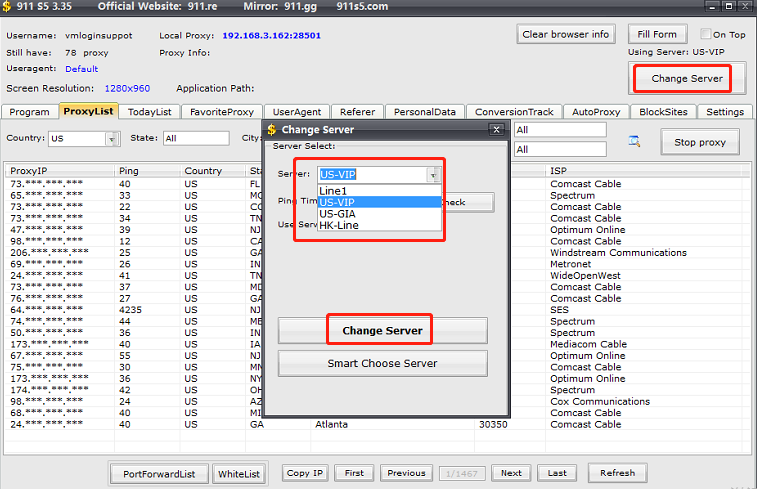Expand the Country dropdown set to US
757x489 pixels.
[x=110, y=139]
